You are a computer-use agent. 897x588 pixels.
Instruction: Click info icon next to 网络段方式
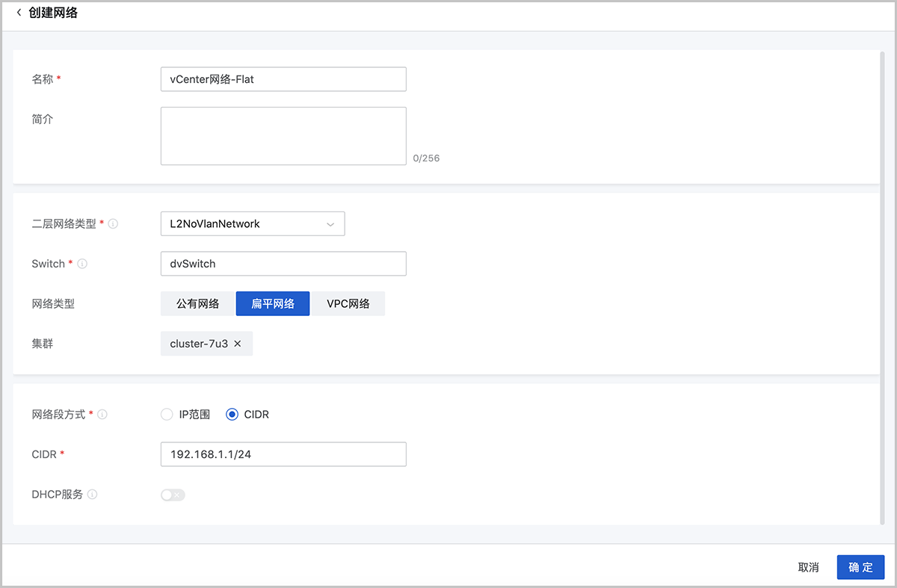point(102,414)
